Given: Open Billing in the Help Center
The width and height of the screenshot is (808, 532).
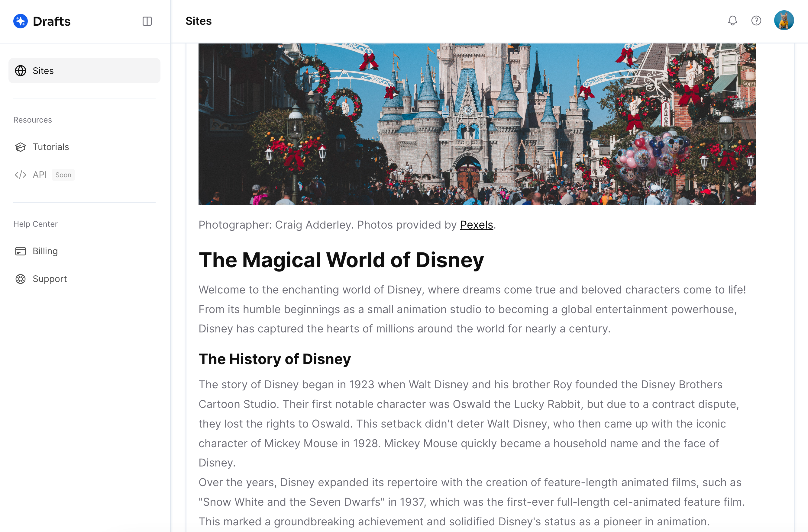Looking at the screenshot, I should (84, 251).
